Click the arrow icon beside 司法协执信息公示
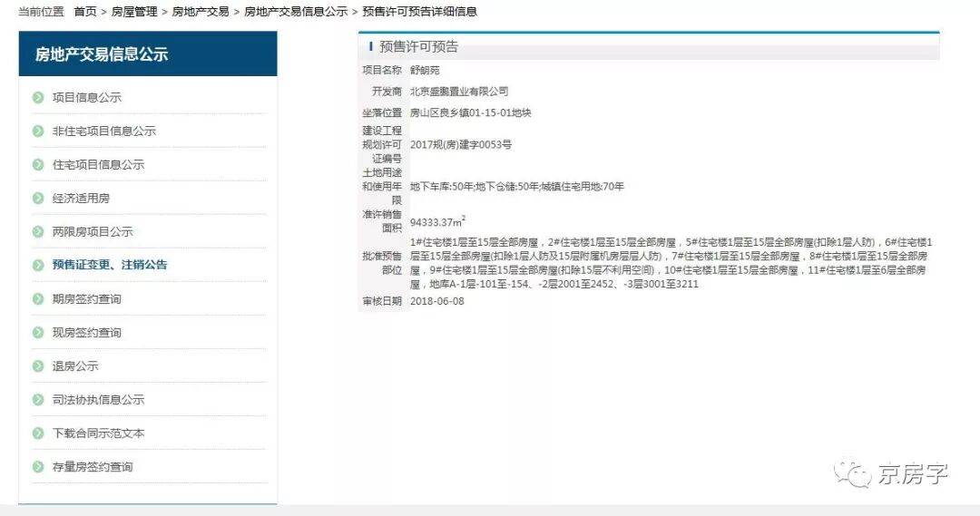The image size is (980, 516). pos(38,400)
